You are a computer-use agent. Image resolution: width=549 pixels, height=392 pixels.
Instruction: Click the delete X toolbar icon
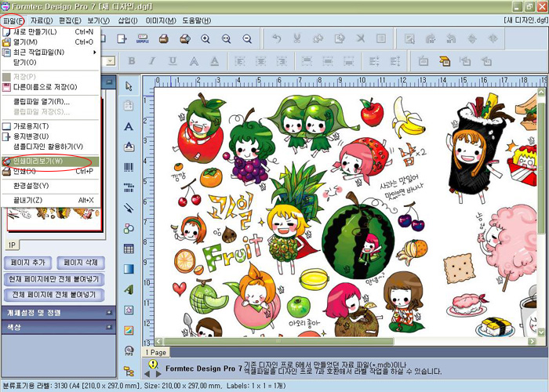pyautogui.click(x=360, y=38)
